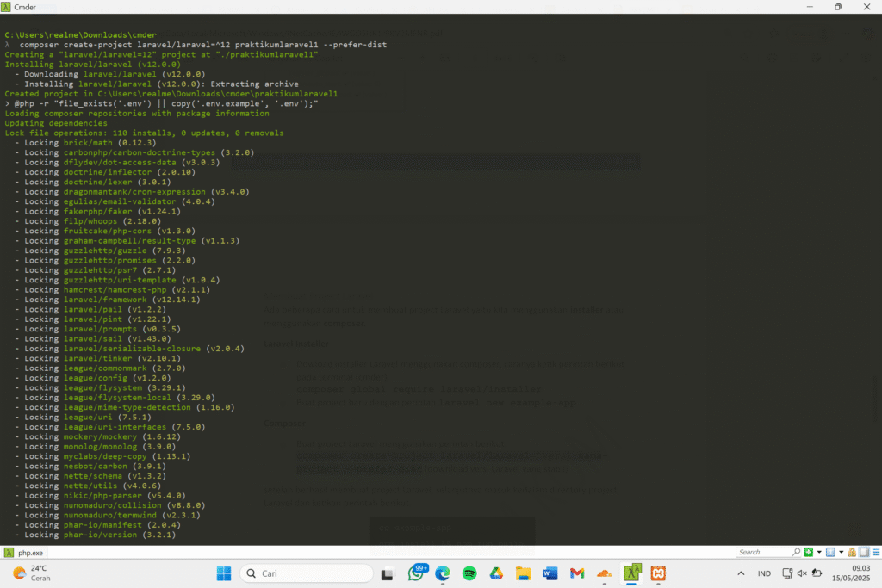Click the active consoles icon in status bar
Screen dimensions: 882x588
pyautogui.click(x=830, y=552)
